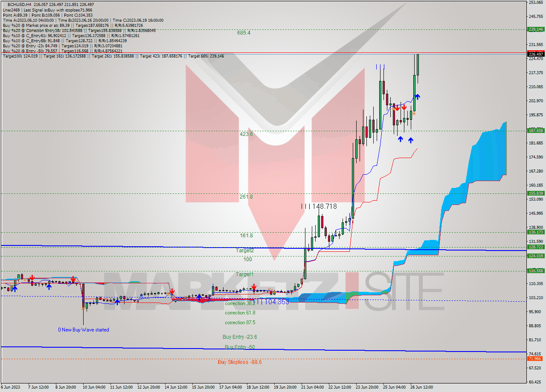Viewport: 546px width, 392px height.
Task: Click the 174.590 price scale value
Action: point(536,157)
